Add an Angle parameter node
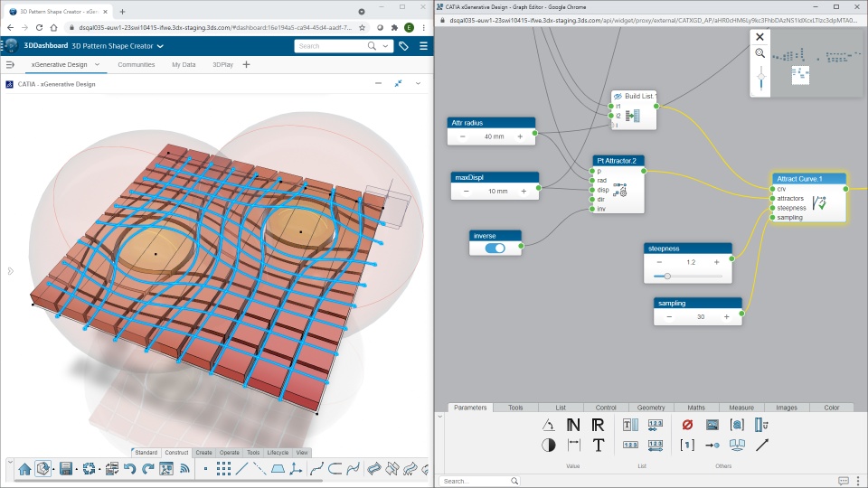Screen dimensions: 868x488 [x=548, y=425]
